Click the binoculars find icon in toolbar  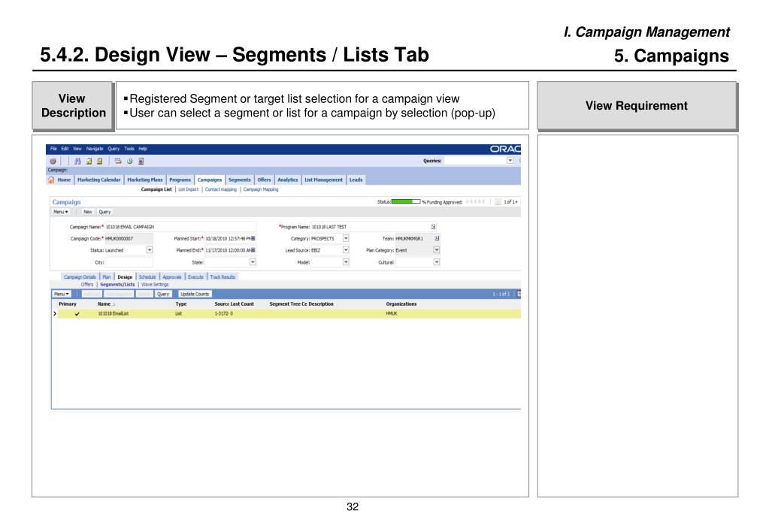click(77, 161)
